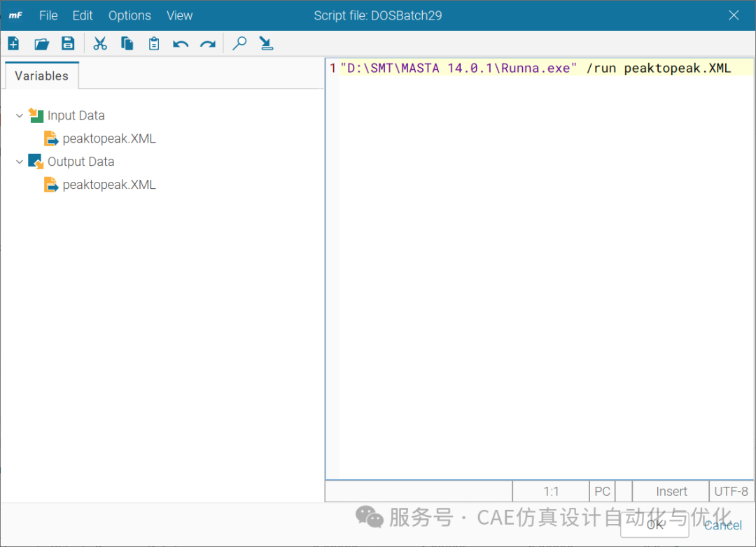Cut selected text with scissors icon
The image size is (756, 547).
pyautogui.click(x=100, y=43)
